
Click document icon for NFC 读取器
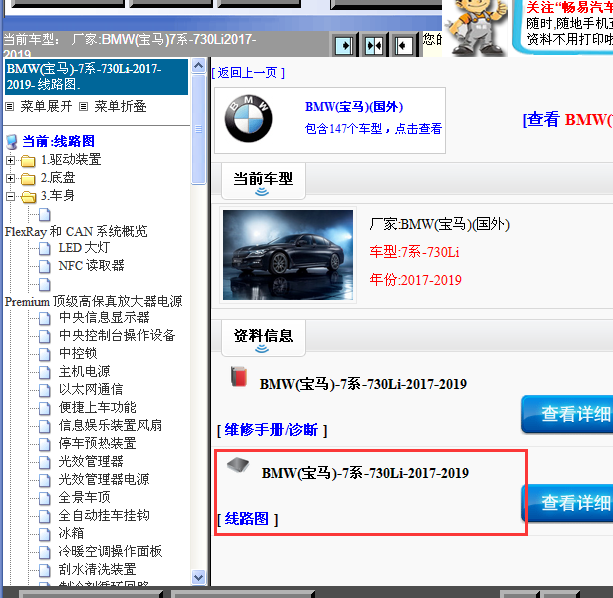pyautogui.click(x=45, y=266)
